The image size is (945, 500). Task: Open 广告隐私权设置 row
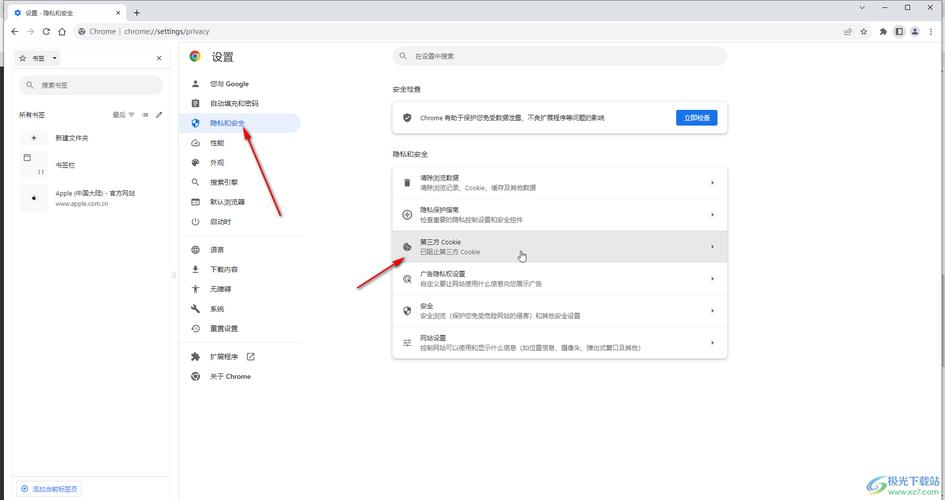click(559, 278)
